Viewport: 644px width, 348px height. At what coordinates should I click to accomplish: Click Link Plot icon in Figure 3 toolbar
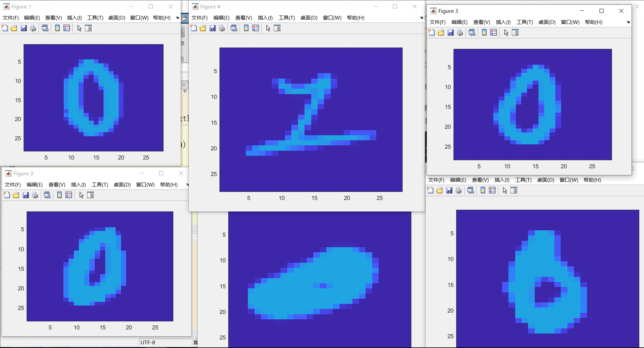472,32
